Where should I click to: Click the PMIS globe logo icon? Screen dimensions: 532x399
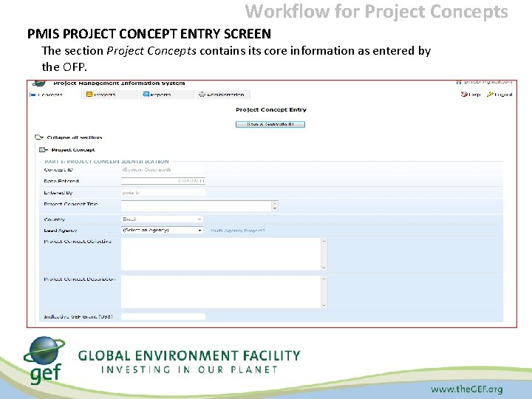[x=39, y=83]
